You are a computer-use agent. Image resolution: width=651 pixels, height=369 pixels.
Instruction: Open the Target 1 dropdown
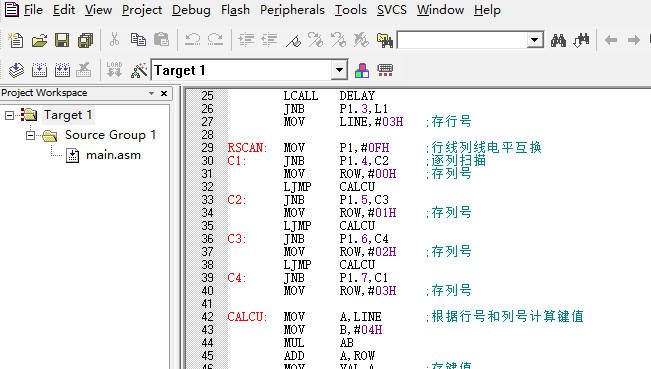(339, 70)
